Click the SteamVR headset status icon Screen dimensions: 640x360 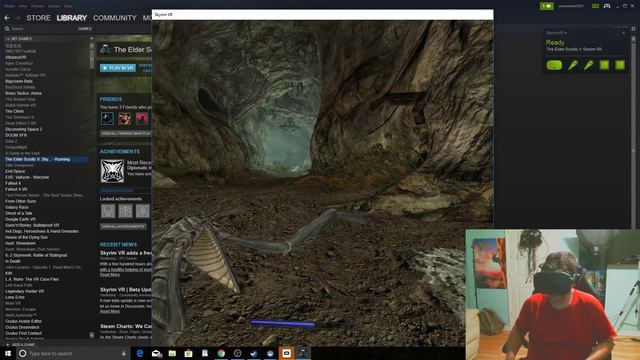[554, 65]
